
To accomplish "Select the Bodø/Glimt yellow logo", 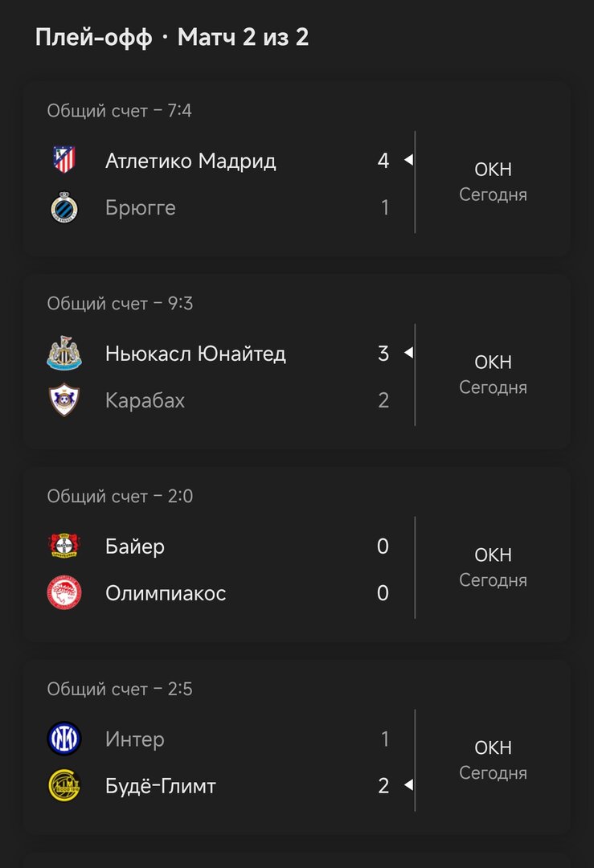I will [64, 786].
